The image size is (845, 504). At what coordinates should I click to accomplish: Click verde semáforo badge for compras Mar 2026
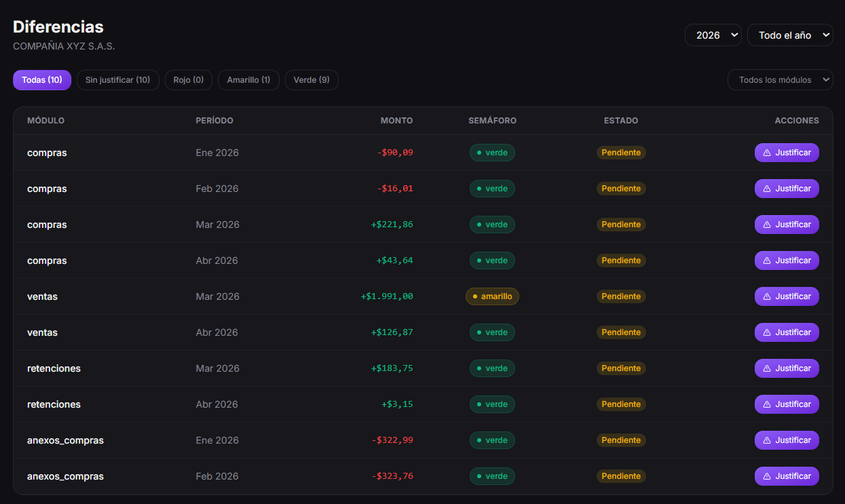tap(492, 225)
